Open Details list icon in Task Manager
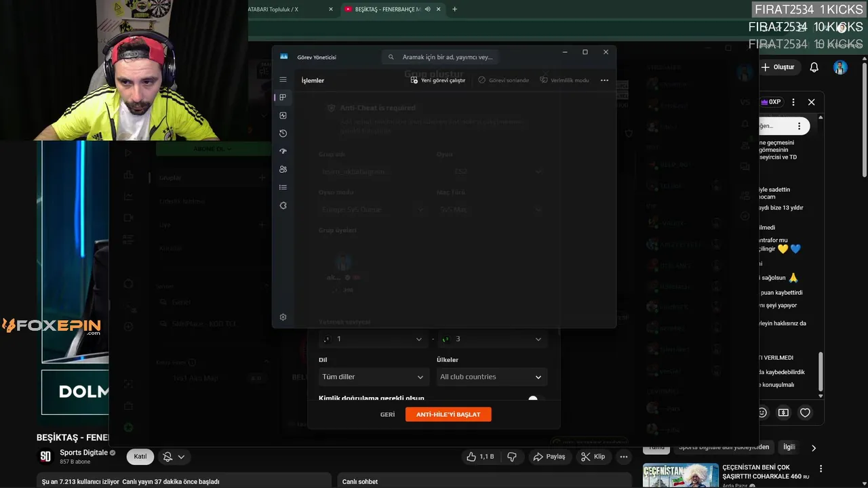 coord(283,187)
